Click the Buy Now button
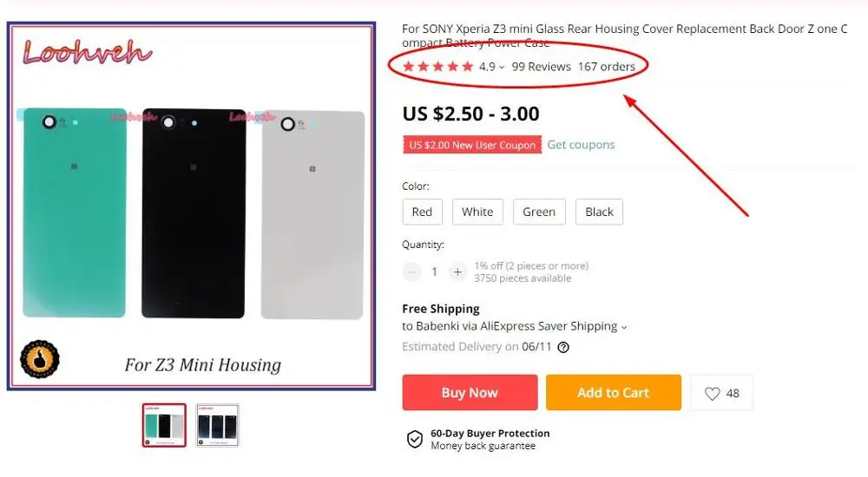The height and width of the screenshot is (477, 868). click(x=470, y=392)
